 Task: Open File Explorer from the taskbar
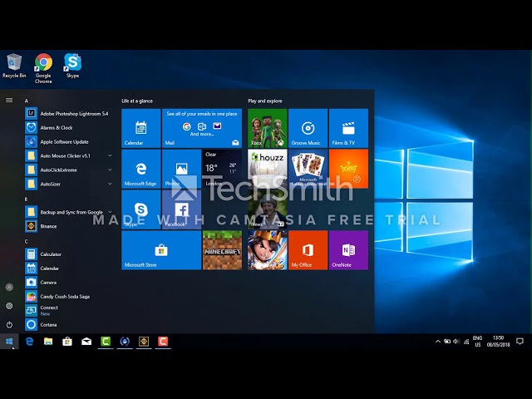tap(48, 342)
